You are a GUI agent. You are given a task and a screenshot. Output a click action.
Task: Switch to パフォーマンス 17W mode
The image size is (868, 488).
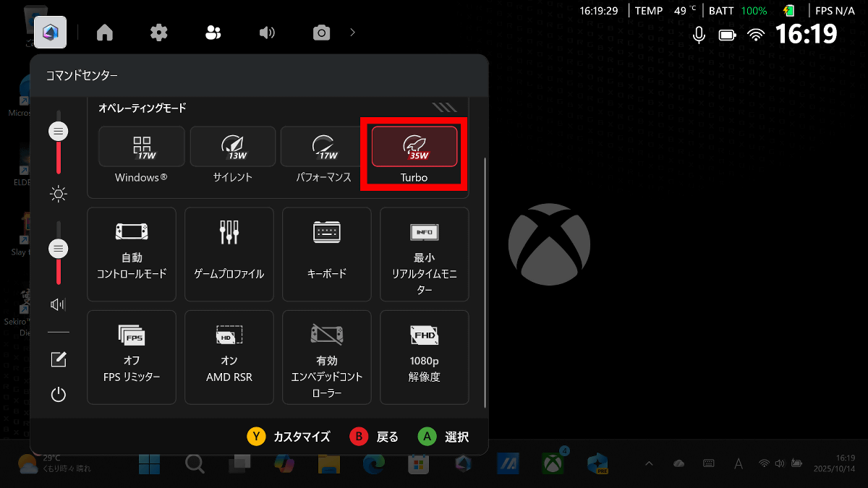[x=323, y=155]
